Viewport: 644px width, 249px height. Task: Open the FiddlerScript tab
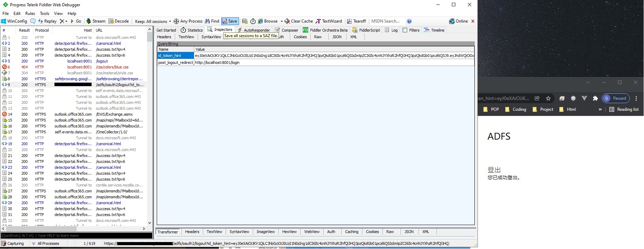tap(366, 30)
